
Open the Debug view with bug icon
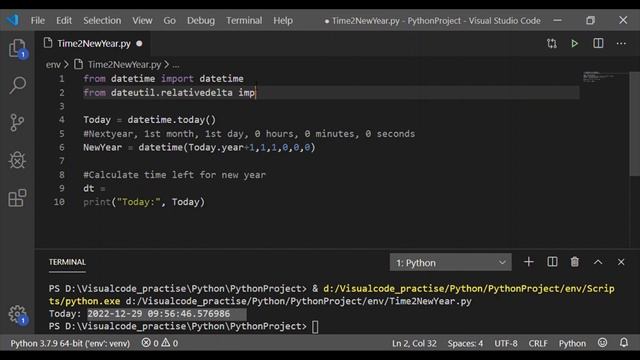(x=17, y=160)
